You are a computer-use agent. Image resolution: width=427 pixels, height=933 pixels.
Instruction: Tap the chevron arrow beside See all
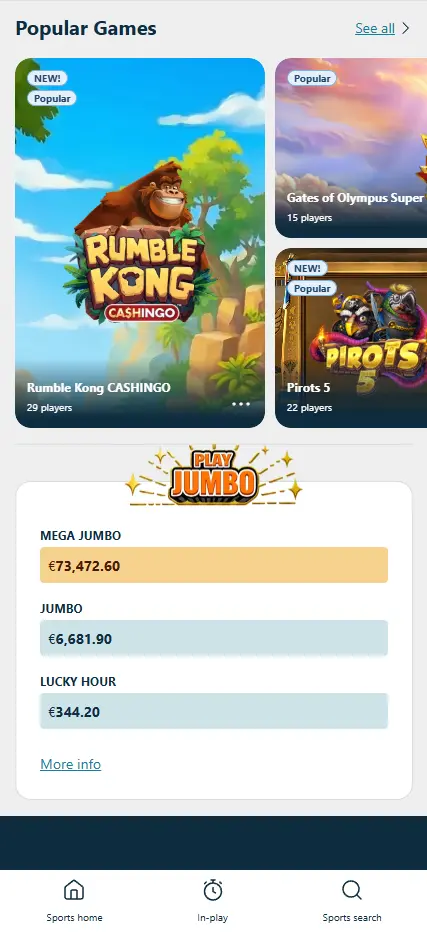point(406,28)
